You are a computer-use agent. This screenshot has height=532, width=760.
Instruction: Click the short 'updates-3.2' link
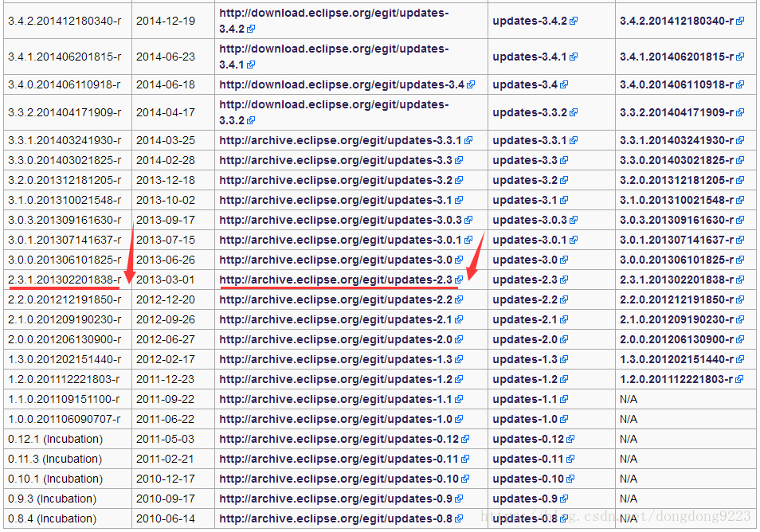click(x=530, y=180)
